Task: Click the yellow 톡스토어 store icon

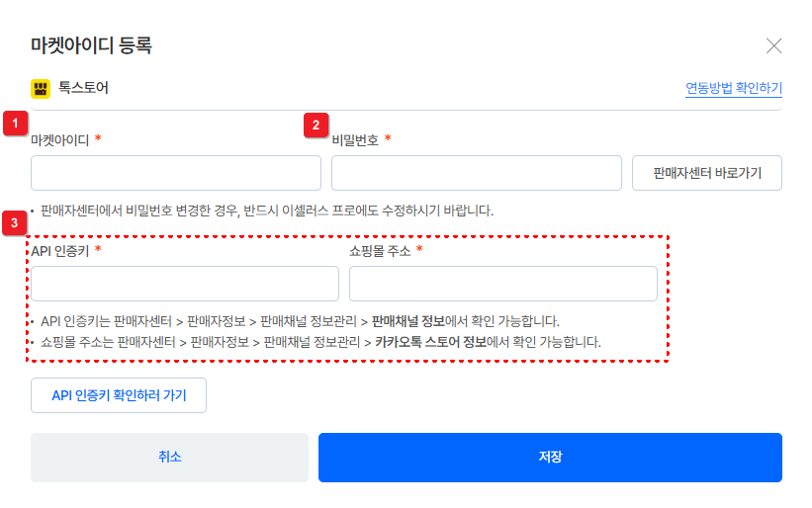Action: click(x=41, y=89)
